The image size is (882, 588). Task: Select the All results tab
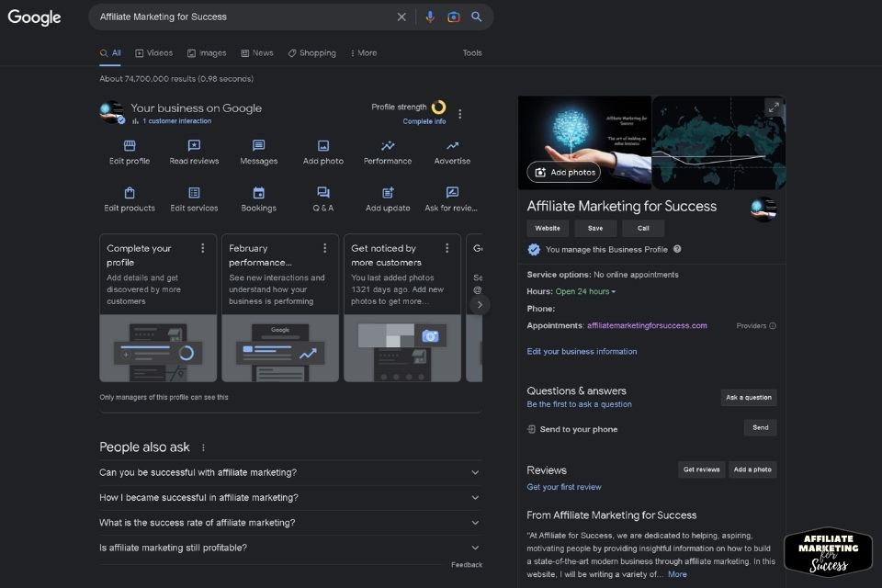[x=110, y=53]
